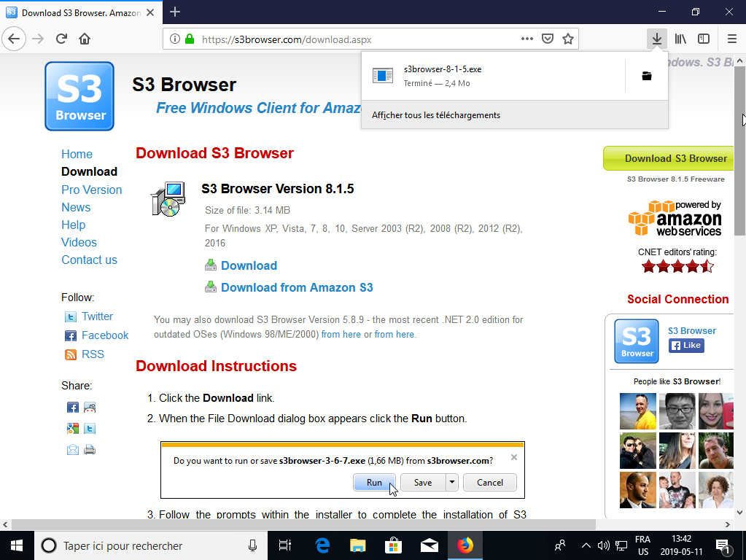Open the Contact us link

coord(89,260)
